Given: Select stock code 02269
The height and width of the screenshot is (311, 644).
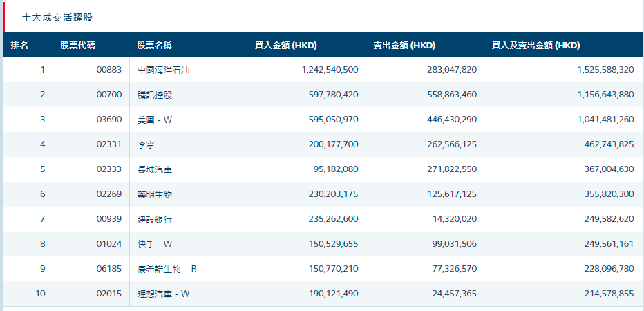Looking at the screenshot, I should click(109, 194).
